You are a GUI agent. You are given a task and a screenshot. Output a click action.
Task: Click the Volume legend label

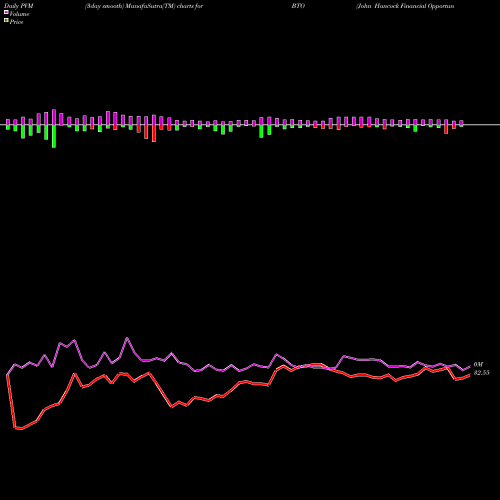[19, 14]
